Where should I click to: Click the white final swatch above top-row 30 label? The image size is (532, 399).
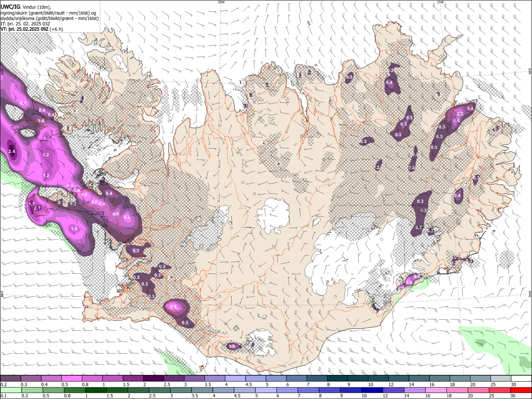pyautogui.click(x=521, y=378)
